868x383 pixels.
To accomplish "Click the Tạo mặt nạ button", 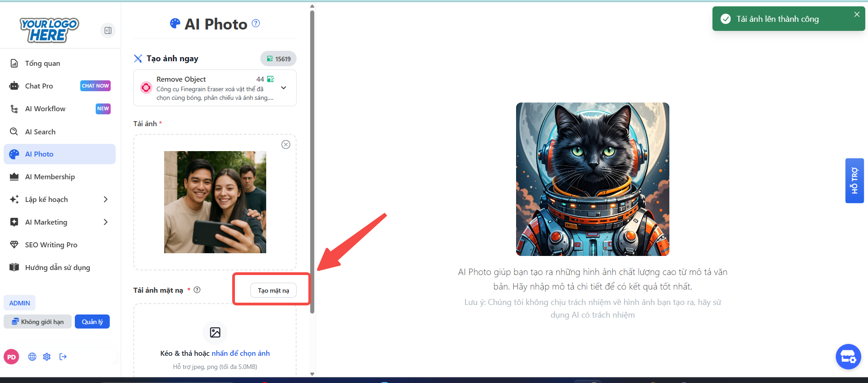I will 273,290.
